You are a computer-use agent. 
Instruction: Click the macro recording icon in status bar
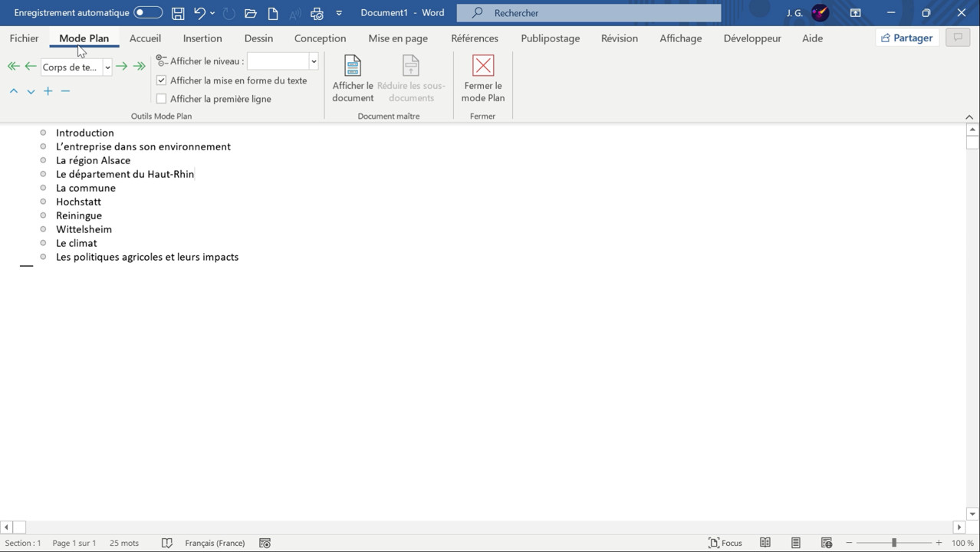[265, 543]
